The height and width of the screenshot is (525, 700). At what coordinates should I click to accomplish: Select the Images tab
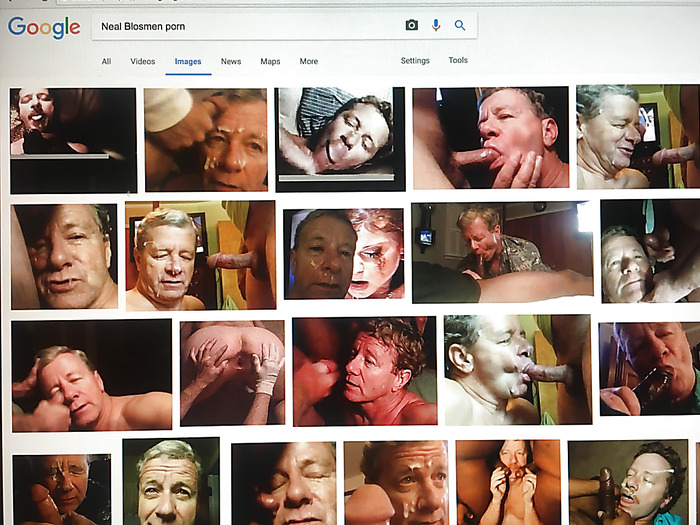point(188,62)
